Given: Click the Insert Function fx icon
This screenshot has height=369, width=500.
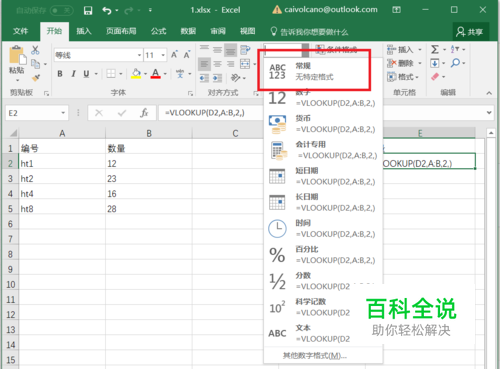Looking at the screenshot, I should (144, 113).
